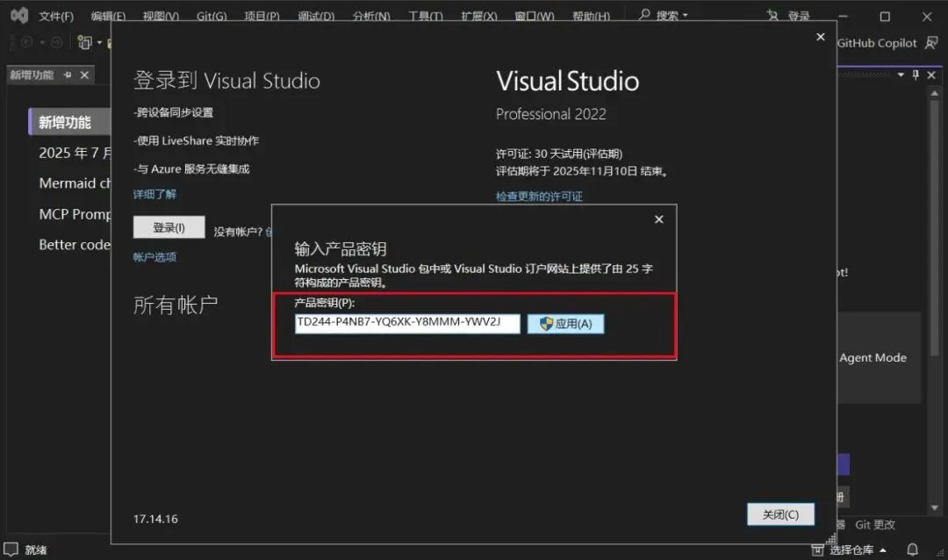Click the right panel pin icon

click(x=916, y=75)
